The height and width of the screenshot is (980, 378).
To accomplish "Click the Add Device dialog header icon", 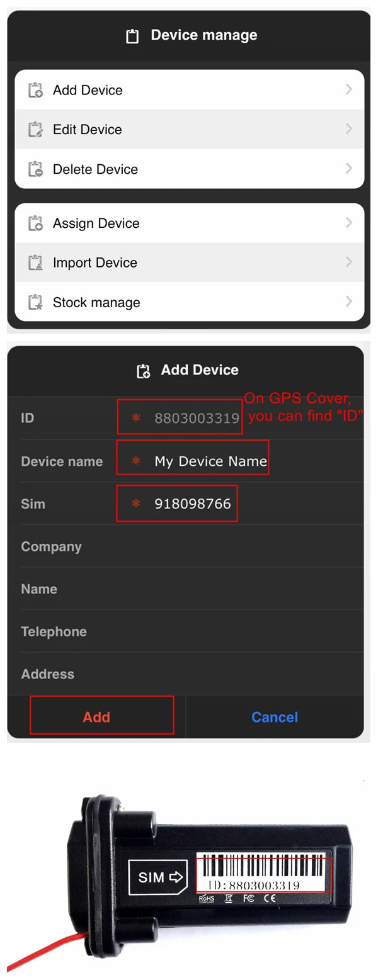I will coord(144,371).
